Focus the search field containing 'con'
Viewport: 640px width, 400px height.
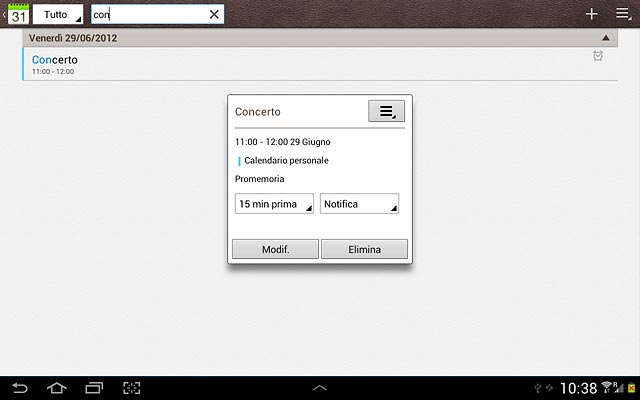pyautogui.click(x=157, y=14)
